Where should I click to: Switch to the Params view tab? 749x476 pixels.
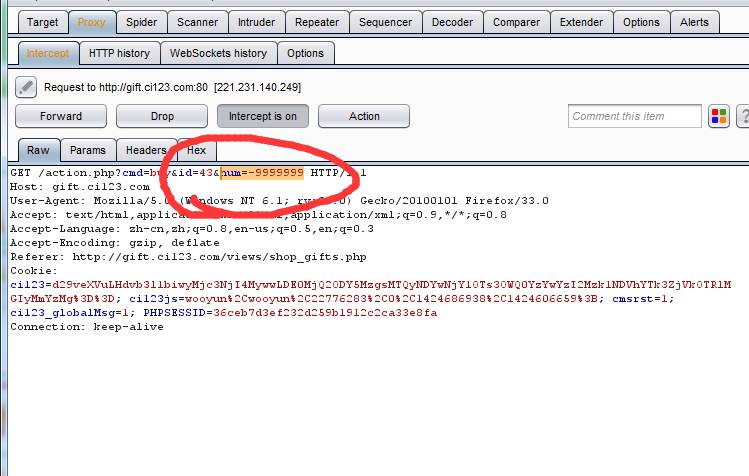coord(88,150)
